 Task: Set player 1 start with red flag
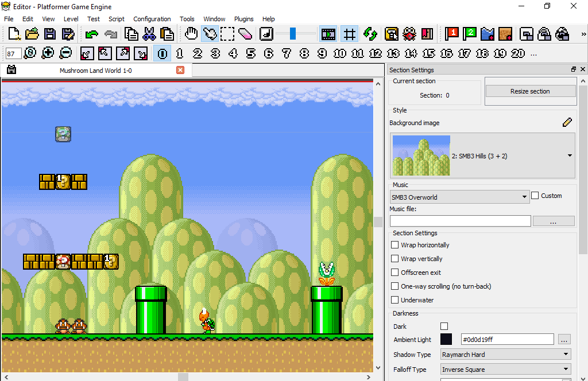452,34
